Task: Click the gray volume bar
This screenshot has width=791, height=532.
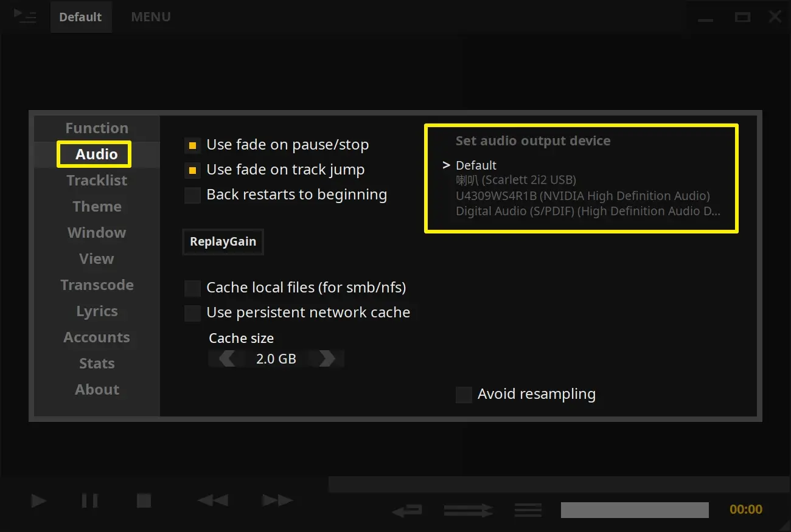Action: point(635,510)
